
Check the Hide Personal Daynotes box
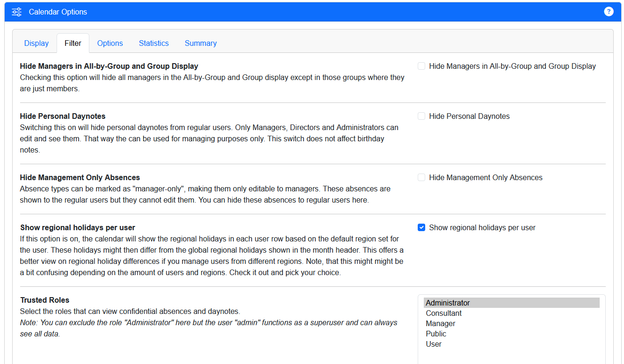pyautogui.click(x=421, y=116)
